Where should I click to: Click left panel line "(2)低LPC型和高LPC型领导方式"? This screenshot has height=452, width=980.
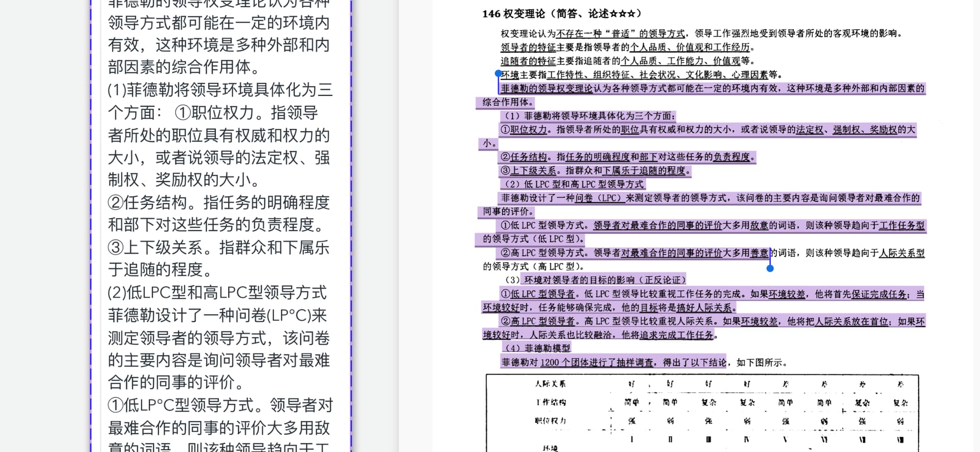coord(217,293)
